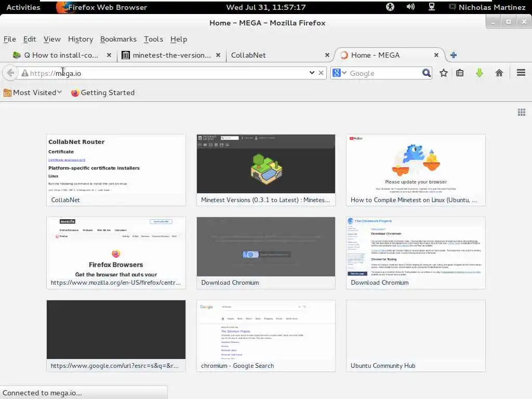Open the Bookmarks menu
This screenshot has width=532, height=399.
coord(118,39)
